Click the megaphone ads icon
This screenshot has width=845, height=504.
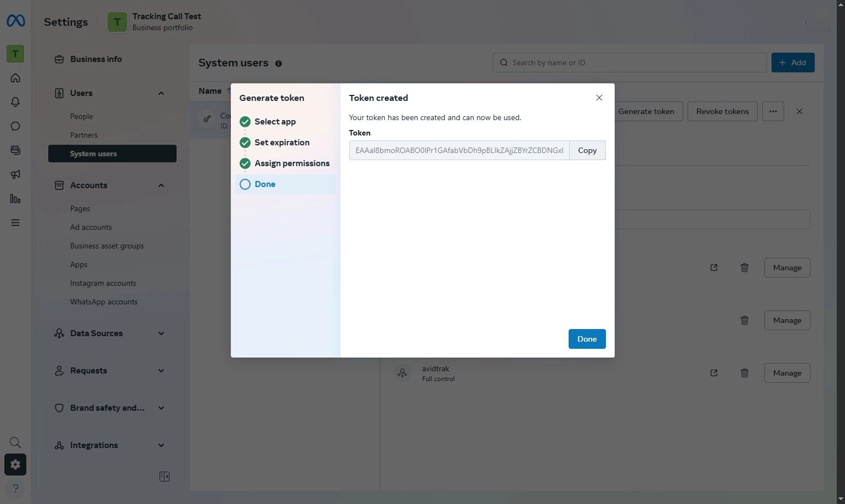[15, 174]
